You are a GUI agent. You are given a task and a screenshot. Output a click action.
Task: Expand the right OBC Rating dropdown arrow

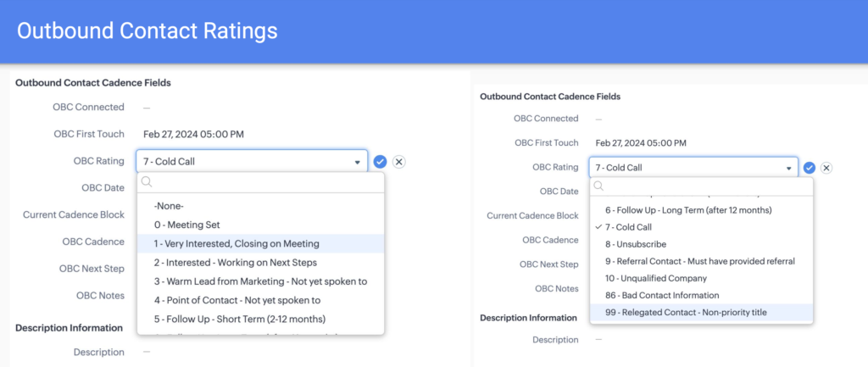click(787, 169)
